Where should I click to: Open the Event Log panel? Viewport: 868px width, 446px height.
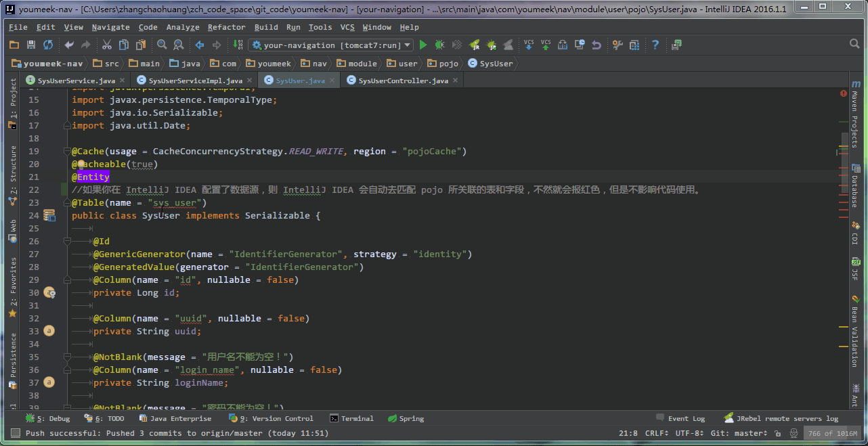(680, 418)
